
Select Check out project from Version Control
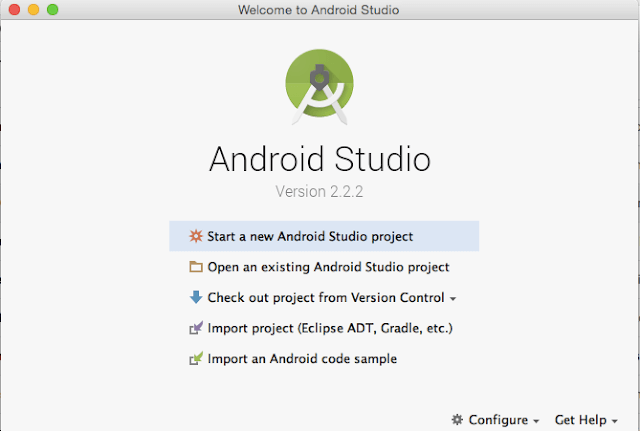(326, 298)
